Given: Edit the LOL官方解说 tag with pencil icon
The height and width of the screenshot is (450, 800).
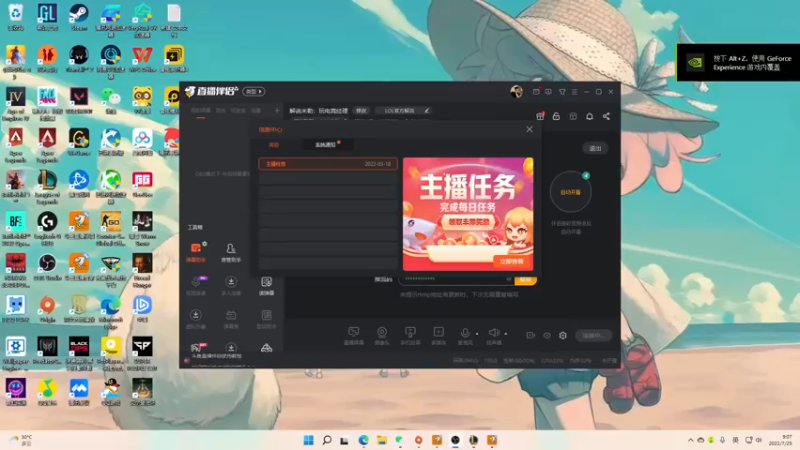Looking at the screenshot, I should (x=427, y=111).
